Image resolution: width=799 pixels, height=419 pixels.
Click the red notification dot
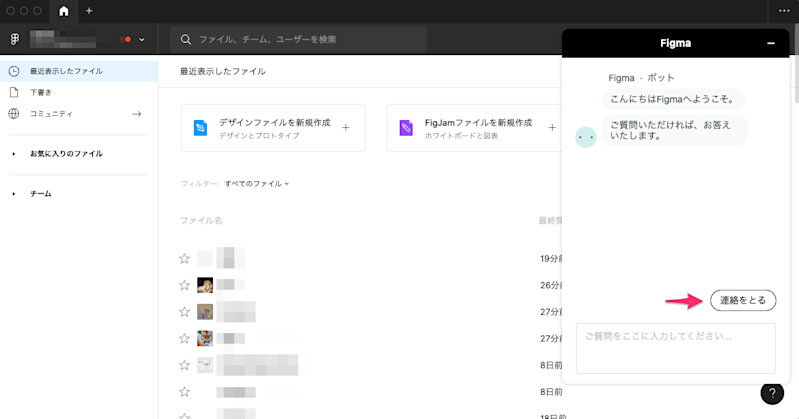click(x=128, y=39)
